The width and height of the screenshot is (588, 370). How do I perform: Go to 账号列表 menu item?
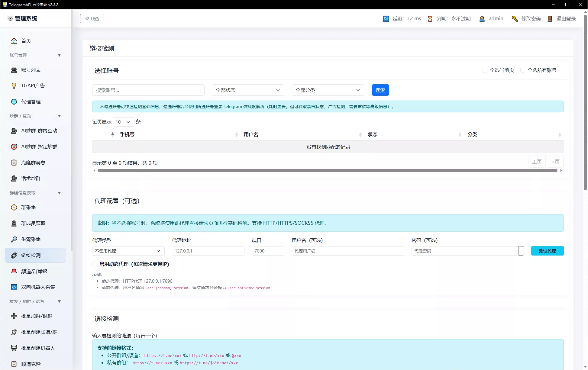pyautogui.click(x=35, y=70)
